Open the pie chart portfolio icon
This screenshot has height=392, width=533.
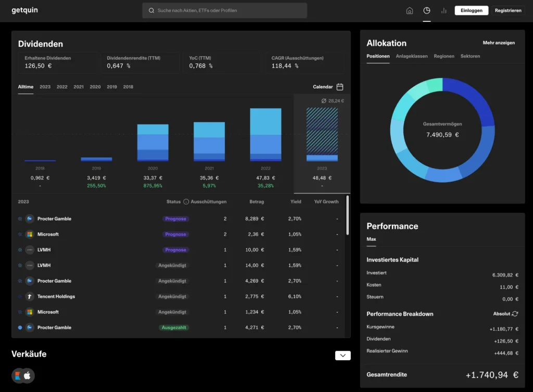pyautogui.click(x=427, y=10)
